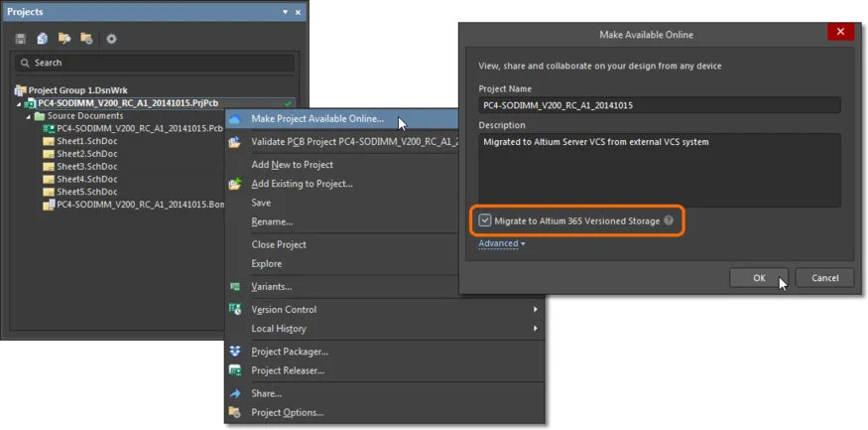Click the Projects panel title text

pyautogui.click(x=25, y=12)
